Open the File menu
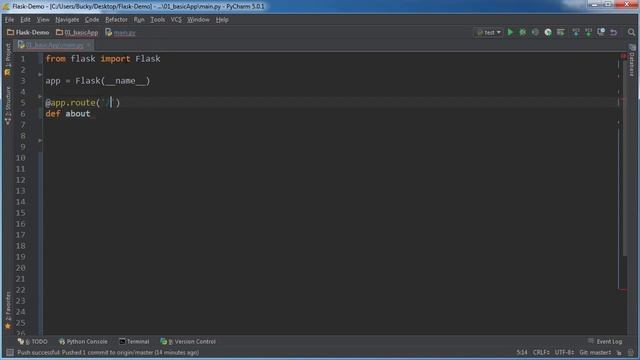Viewport: 640px width, 360px height. tap(9, 20)
